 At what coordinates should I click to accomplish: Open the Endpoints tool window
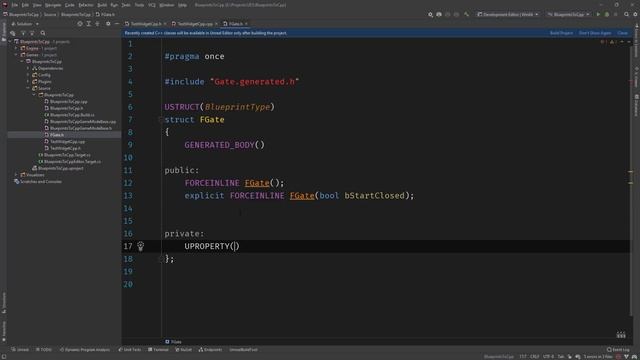point(210,350)
